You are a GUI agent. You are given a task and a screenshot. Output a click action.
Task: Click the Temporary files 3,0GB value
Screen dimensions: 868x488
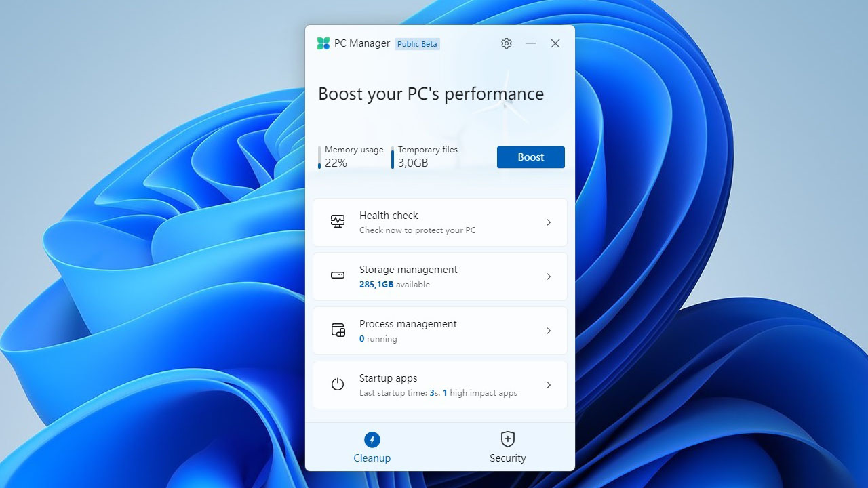coord(413,163)
